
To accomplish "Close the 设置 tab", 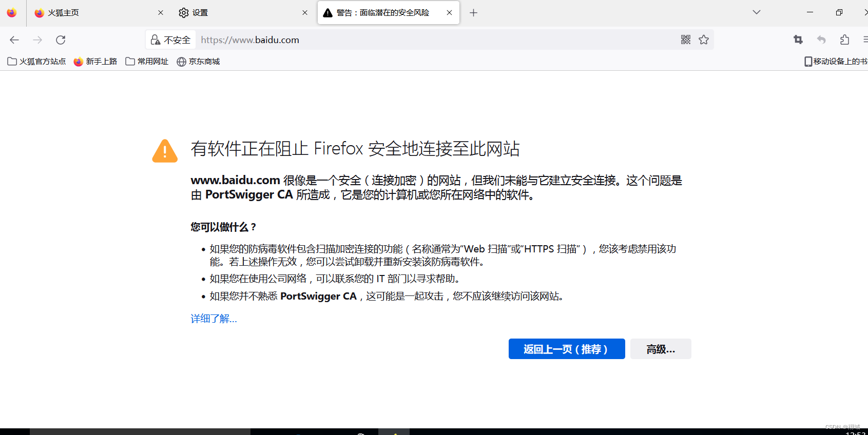I will coord(305,13).
